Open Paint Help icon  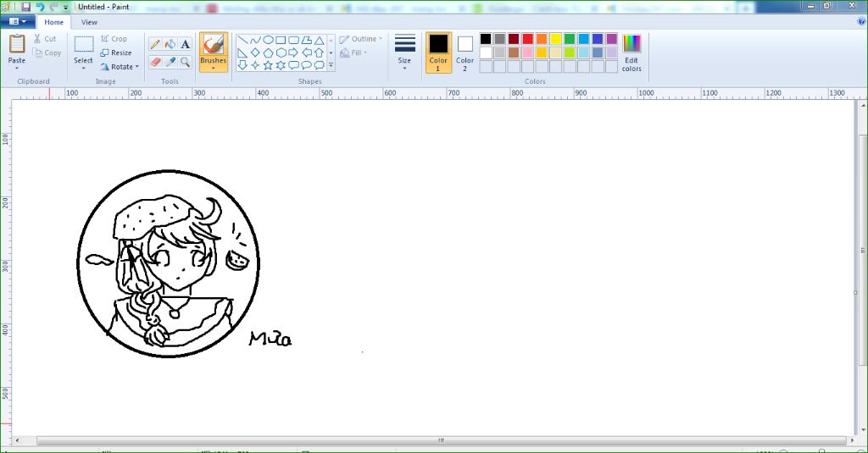(x=861, y=21)
